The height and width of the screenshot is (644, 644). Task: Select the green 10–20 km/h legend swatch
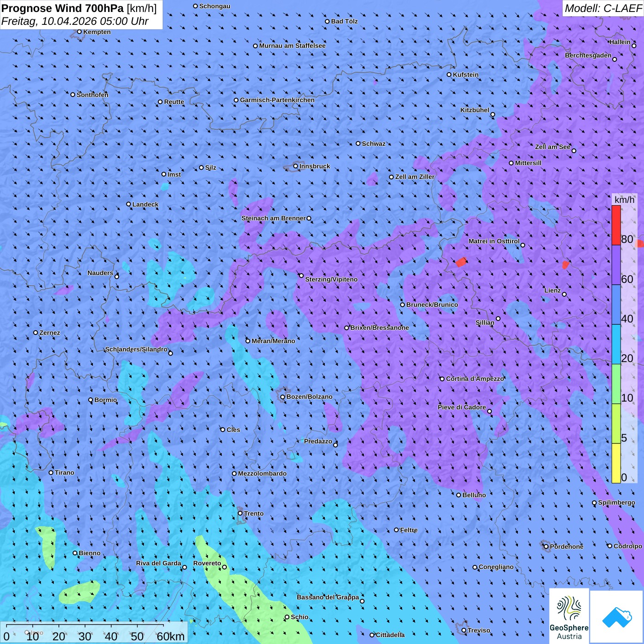pyautogui.click(x=616, y=384)
